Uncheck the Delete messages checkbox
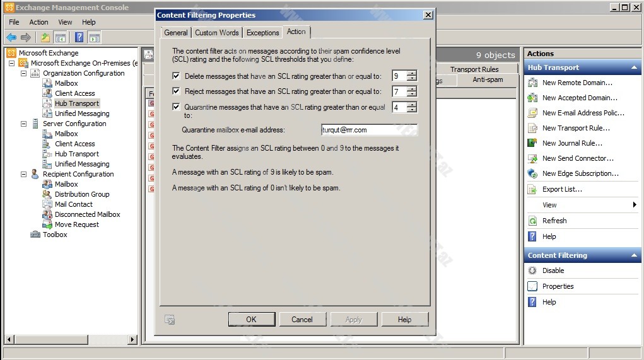This screenshot has height=360, width=644. point(176,76)
